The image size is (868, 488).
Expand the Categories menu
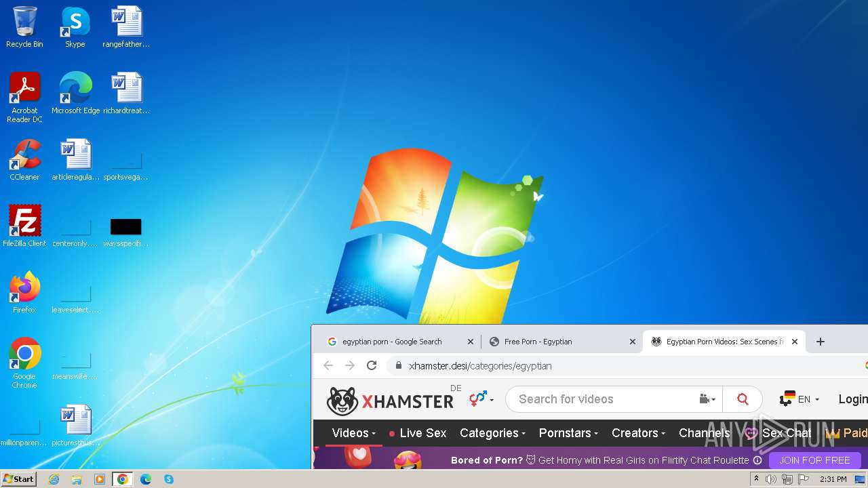493,433
